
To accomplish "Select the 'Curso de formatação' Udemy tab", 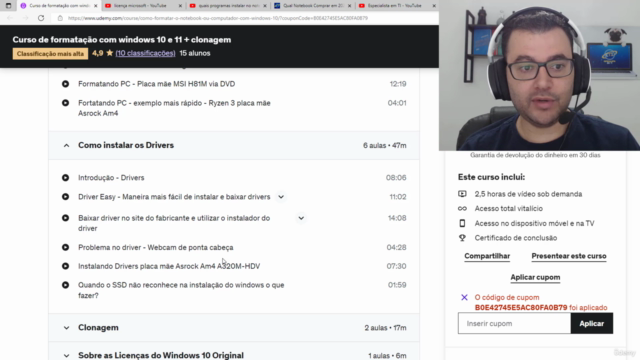I will (x=56, y=6).
